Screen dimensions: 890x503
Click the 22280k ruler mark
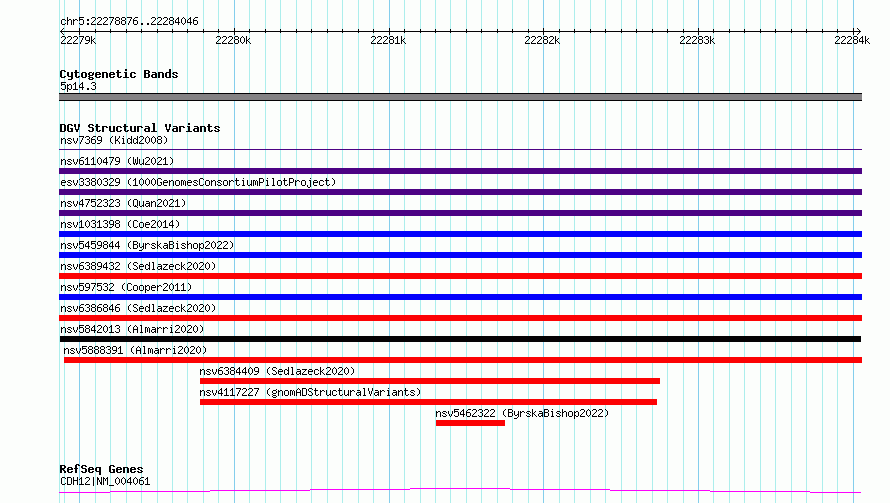pyautogui.click(x=233, y=40)
